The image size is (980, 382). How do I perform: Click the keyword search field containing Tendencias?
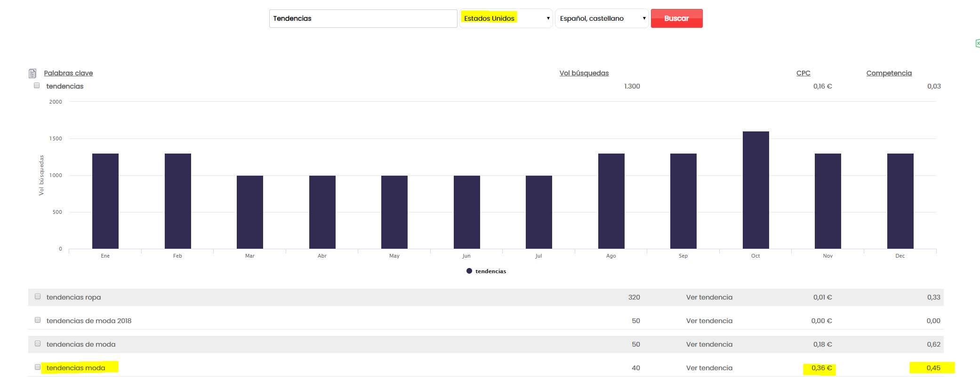tap(363, 18)
